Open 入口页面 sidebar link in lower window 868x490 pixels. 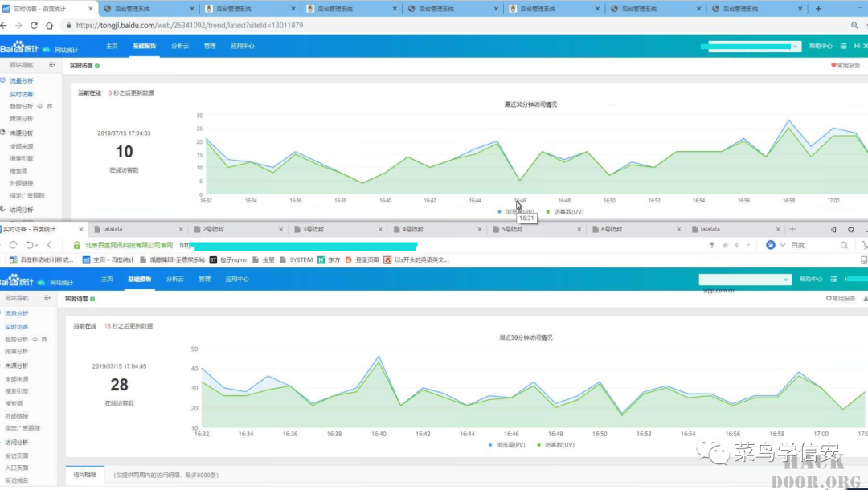[x=17, y=468]
